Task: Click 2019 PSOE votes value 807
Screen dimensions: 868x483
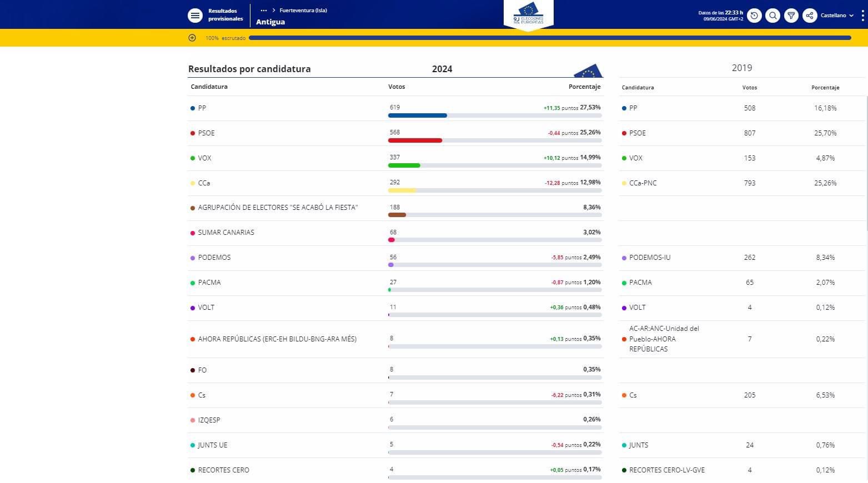Action: pyautogui.click(x=750, y=133)
